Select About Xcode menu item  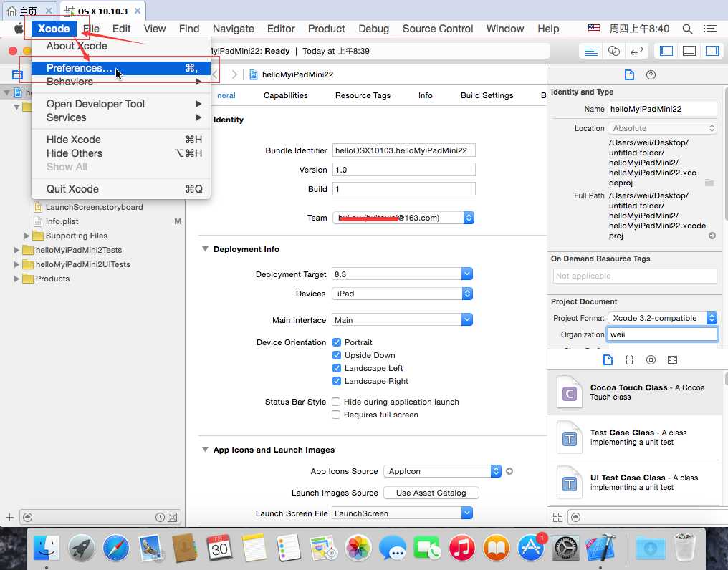point(120,46)
